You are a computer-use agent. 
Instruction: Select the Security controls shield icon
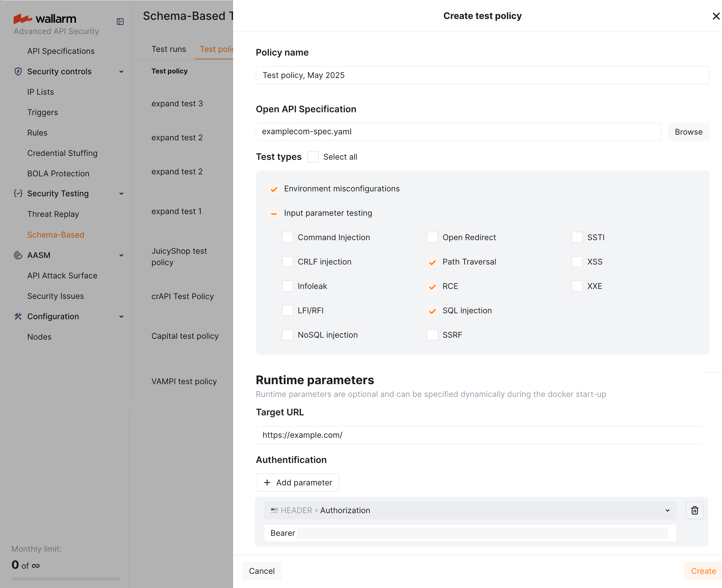tap(18, 71)
